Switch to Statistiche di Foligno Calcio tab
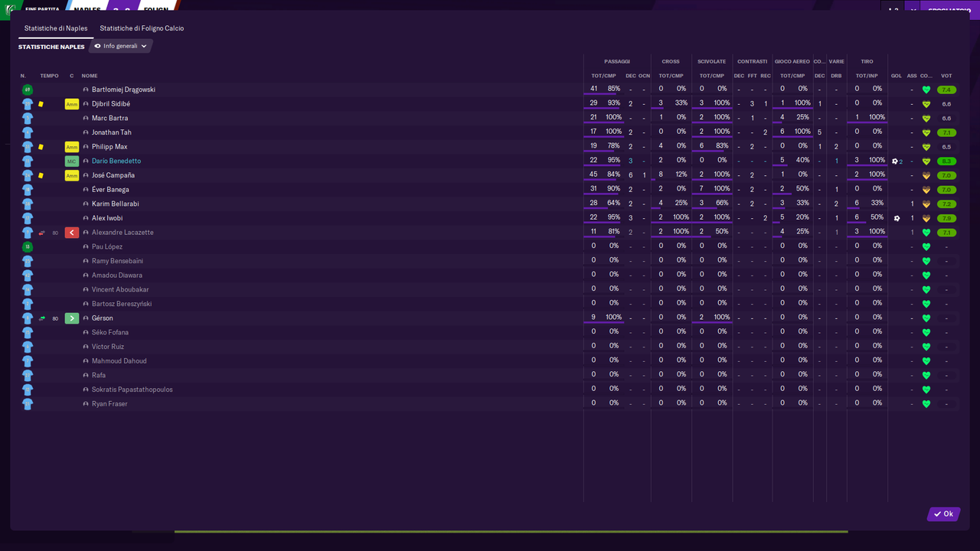The image size is (980, 551). [x=142, y=28]
